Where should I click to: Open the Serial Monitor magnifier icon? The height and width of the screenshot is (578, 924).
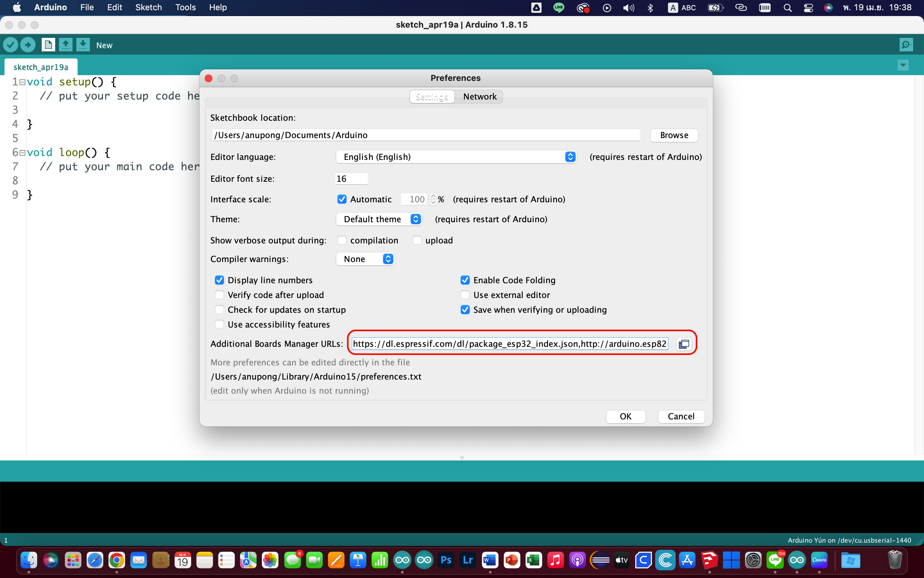(x=906, y=45)
